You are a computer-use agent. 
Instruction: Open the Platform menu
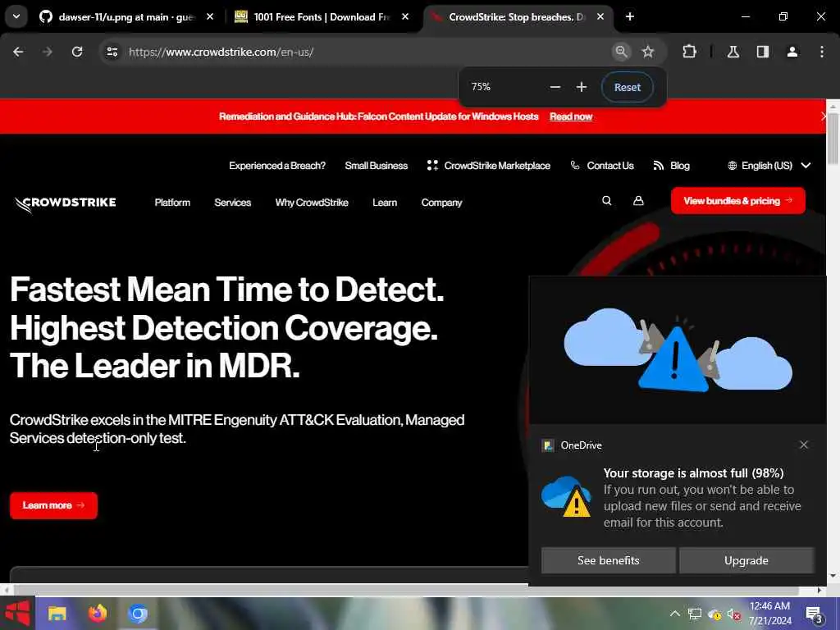click(172, 203)
